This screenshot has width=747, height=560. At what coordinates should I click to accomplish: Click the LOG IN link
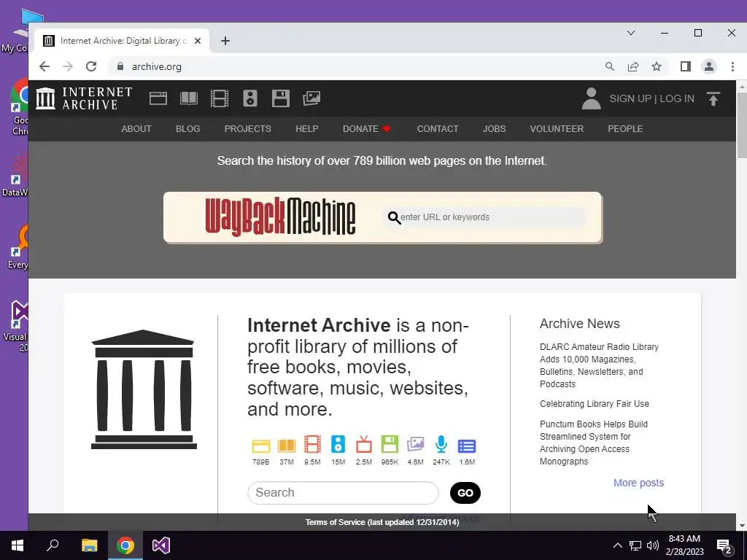click(677, 98)
